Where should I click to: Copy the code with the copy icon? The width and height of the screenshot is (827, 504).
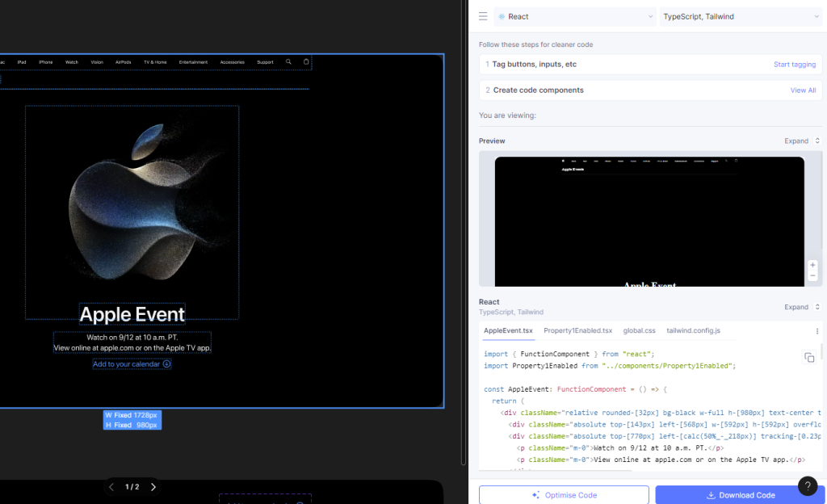(808, 358)
